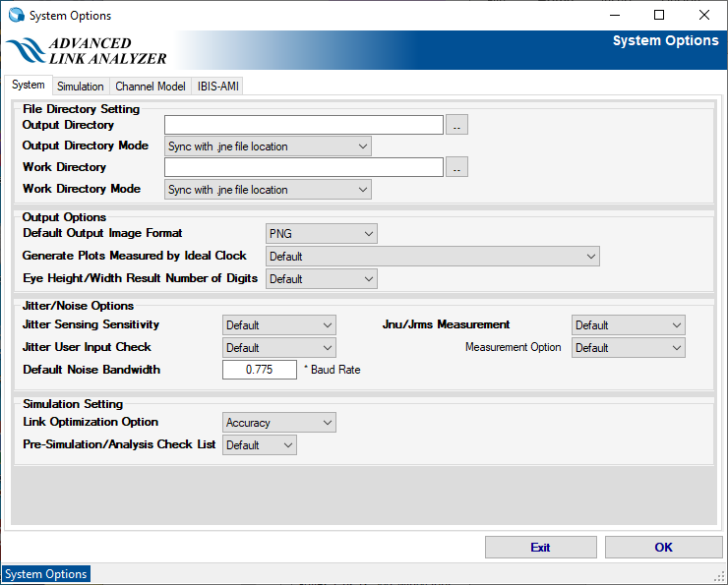Open Default Output Image Format dropdown
The height and width of the screenshot is (585, 728).
[322, 234]
